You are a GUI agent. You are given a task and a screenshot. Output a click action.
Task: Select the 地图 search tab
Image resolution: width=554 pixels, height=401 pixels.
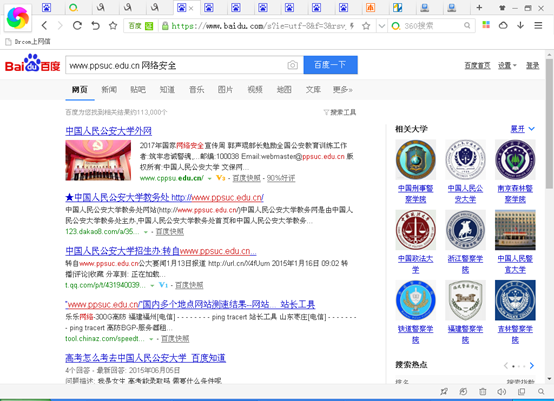click(284, 90)
